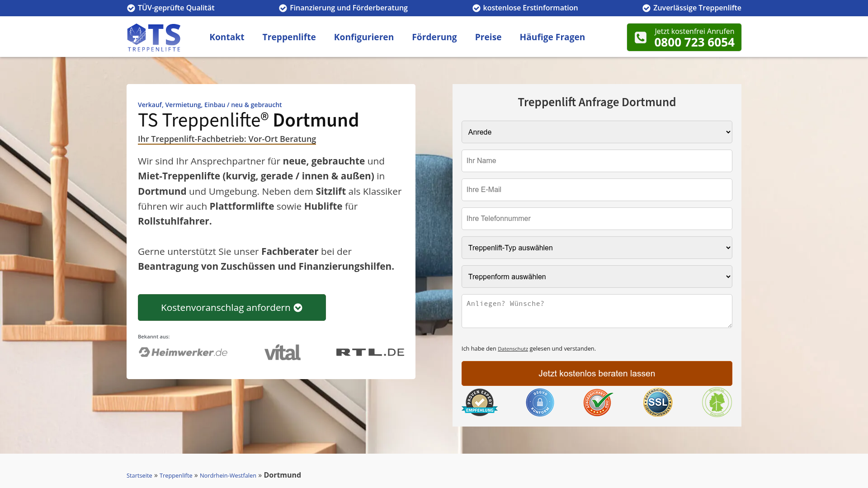Click checkmark icon beside Finanzierung und Förderberatung
868x488 pixels.
pyautogui.click(x=283, y=8)
